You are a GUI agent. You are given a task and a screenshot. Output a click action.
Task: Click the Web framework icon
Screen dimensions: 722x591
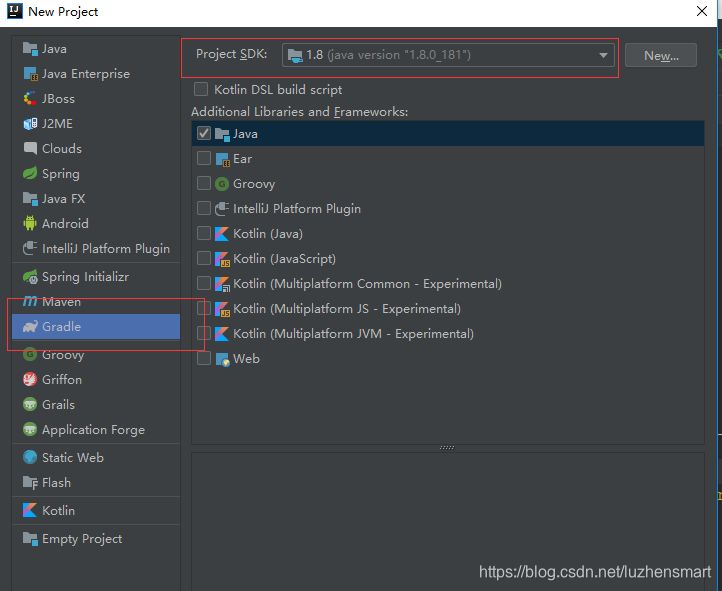click(222, 359)
